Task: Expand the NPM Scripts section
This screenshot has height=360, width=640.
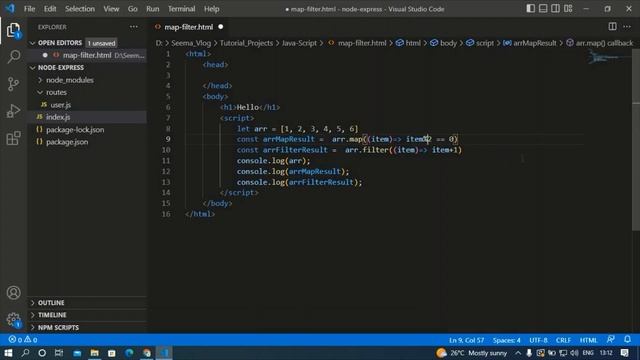Action: [58, 327]
